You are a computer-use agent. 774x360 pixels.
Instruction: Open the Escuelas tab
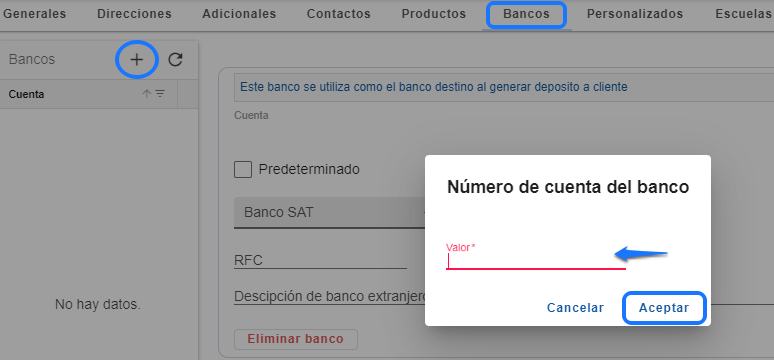pos(743,14)
